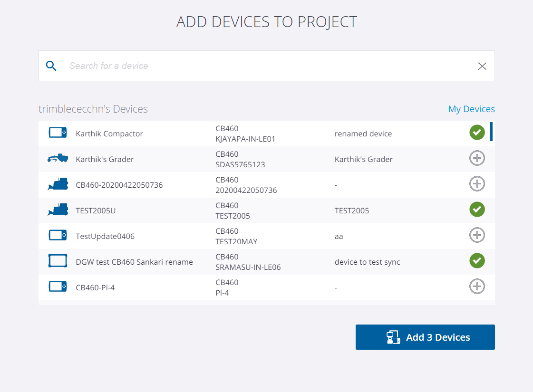Select the Karthik's Grader device name
The width and height of the screenshot is (533, 392).
(x=105, y=159)
